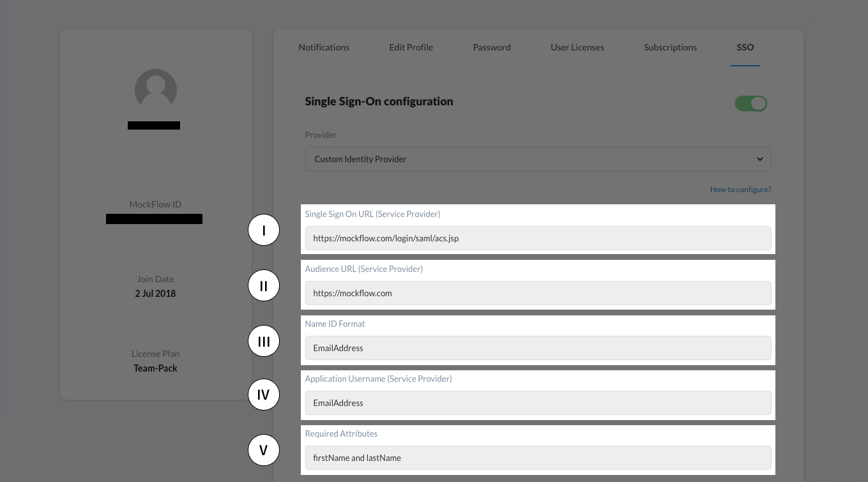Viewport: 868px width, 482px height.
Task: Click the Audience URL field
Action: pos(538,293)
